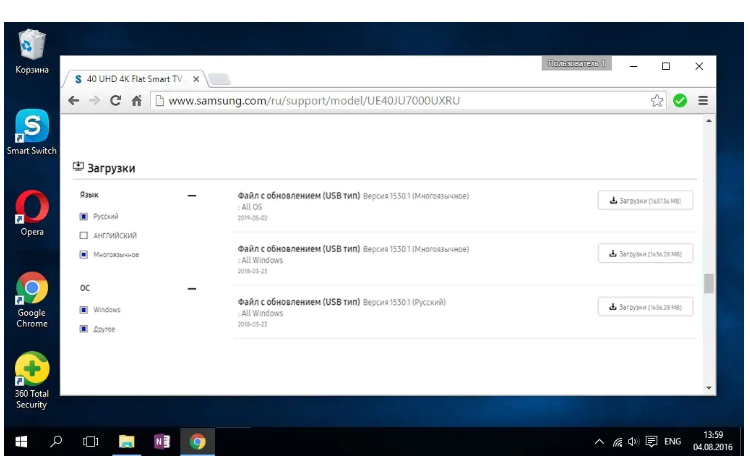Screen dimensions: 750x463
Task: Show hidden system tray icons chevron
Action: click(599, 441)
